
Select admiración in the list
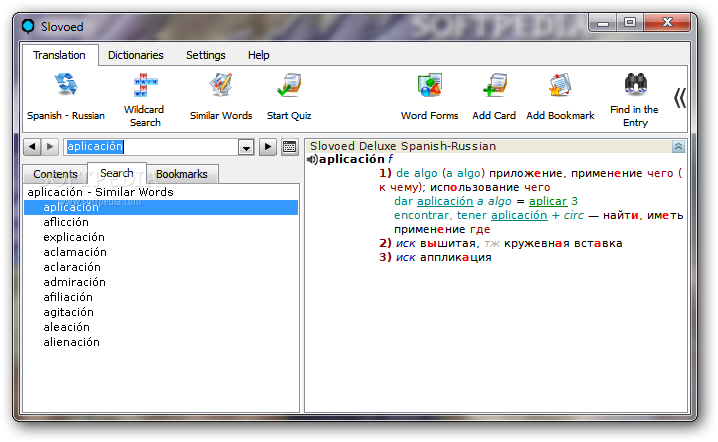tap(74, 282)
